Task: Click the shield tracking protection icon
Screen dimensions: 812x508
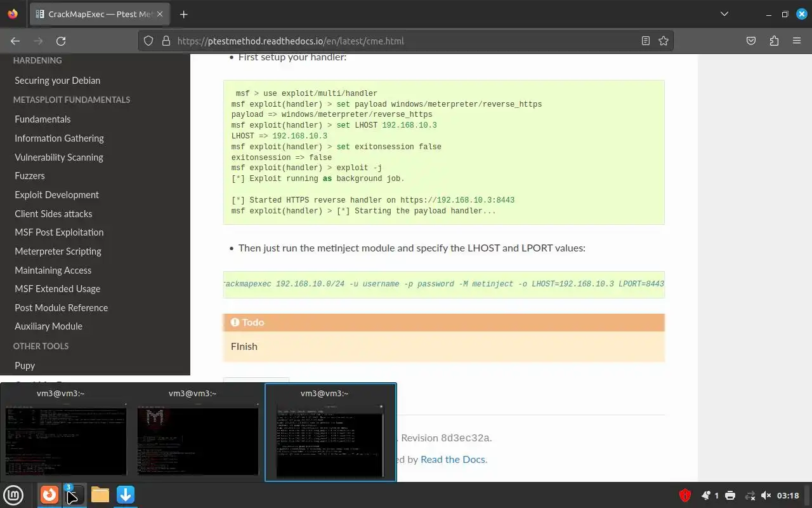Action: click(148, 41)
